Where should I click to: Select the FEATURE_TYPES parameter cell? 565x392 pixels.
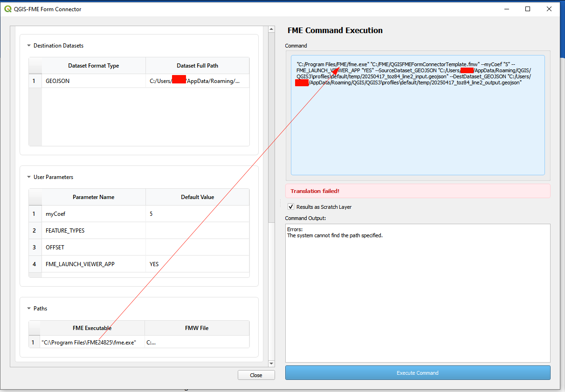[94, 231]
